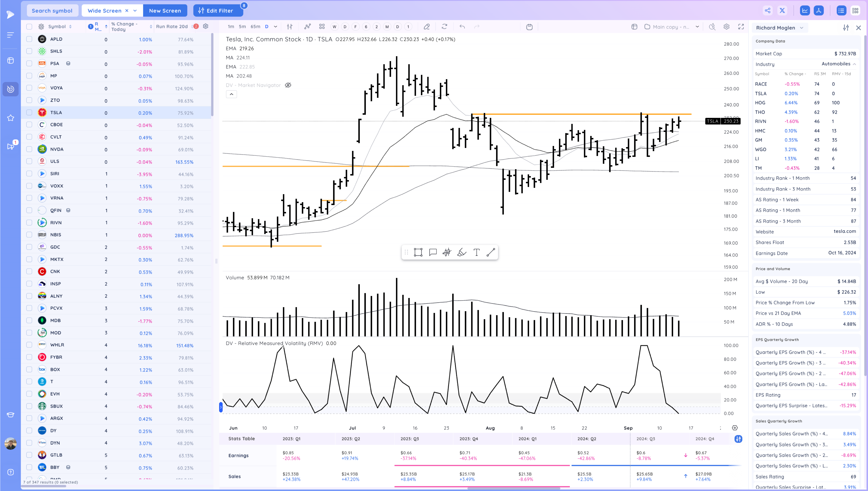Open the Main copy layout dropdown
868x491 pixels.
click(697, 27)
